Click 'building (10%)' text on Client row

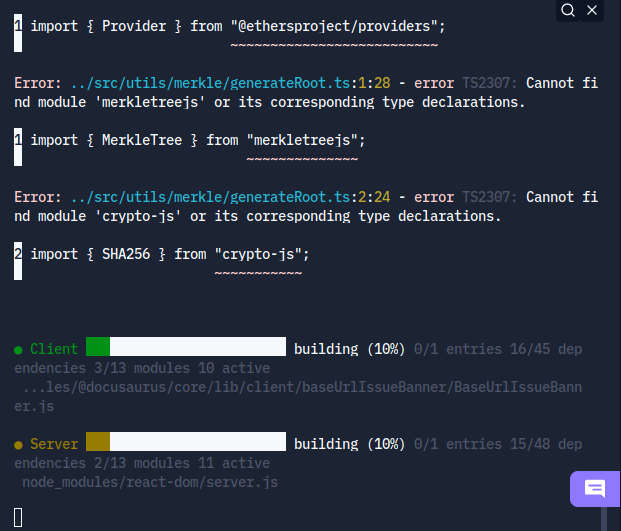click(x=350, y=349)
